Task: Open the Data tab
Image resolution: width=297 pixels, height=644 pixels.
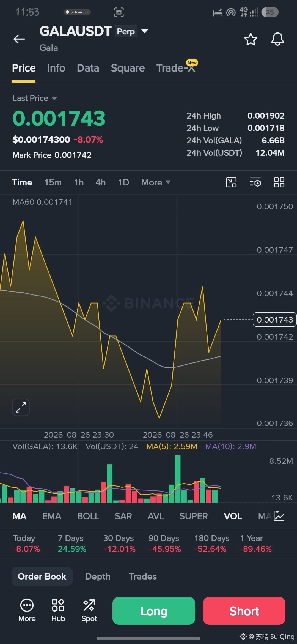Action: click(x=88, y=68)
